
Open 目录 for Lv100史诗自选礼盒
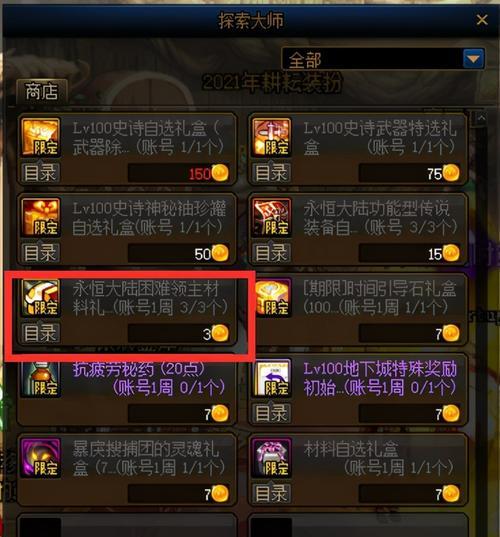pyautogui.click(x=40, y=172)
